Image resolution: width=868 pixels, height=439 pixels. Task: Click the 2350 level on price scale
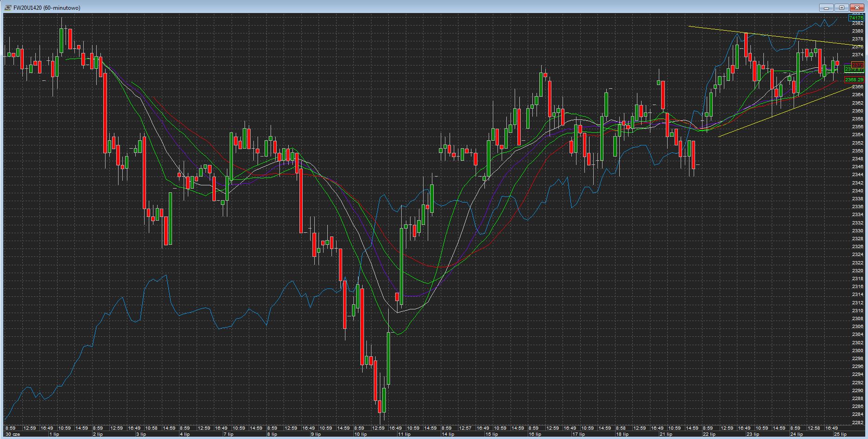pyautogui.click(x=857, y=151)
